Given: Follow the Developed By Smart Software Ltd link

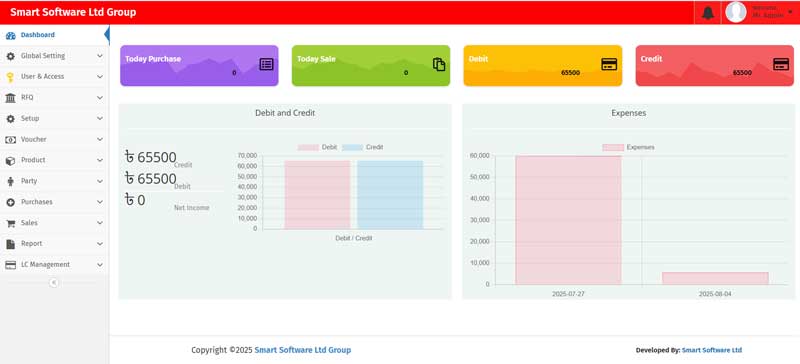Looking at the screenshot, I should (x=712, y=350).
